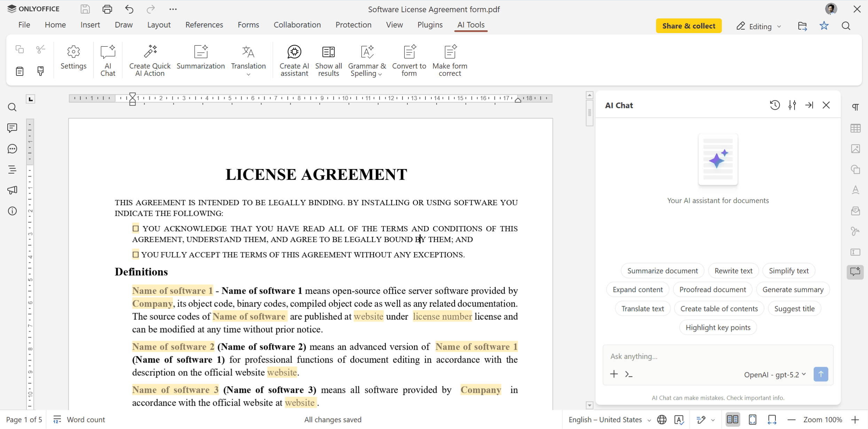Viewport: 868px width, 429px height.
Task: Open English – United States language dropdown
Action: [x=610, y=420]
